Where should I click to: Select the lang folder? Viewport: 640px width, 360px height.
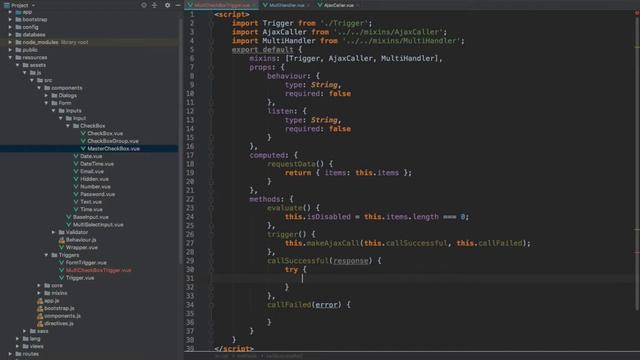point(35,339)
